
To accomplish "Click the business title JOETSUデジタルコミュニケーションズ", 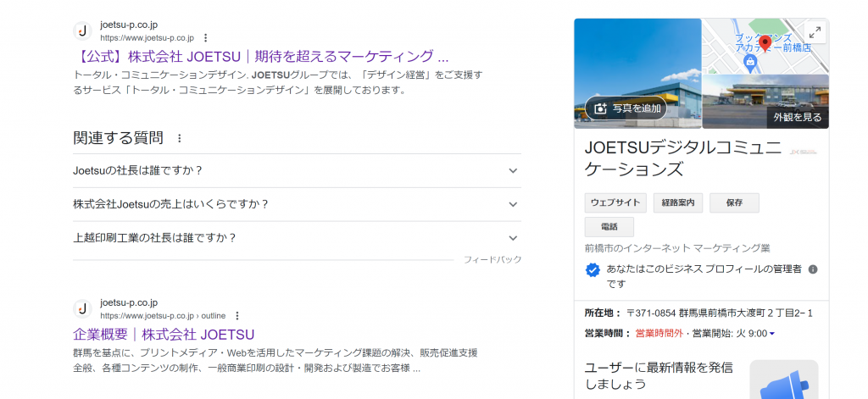I will coord(684,158).
